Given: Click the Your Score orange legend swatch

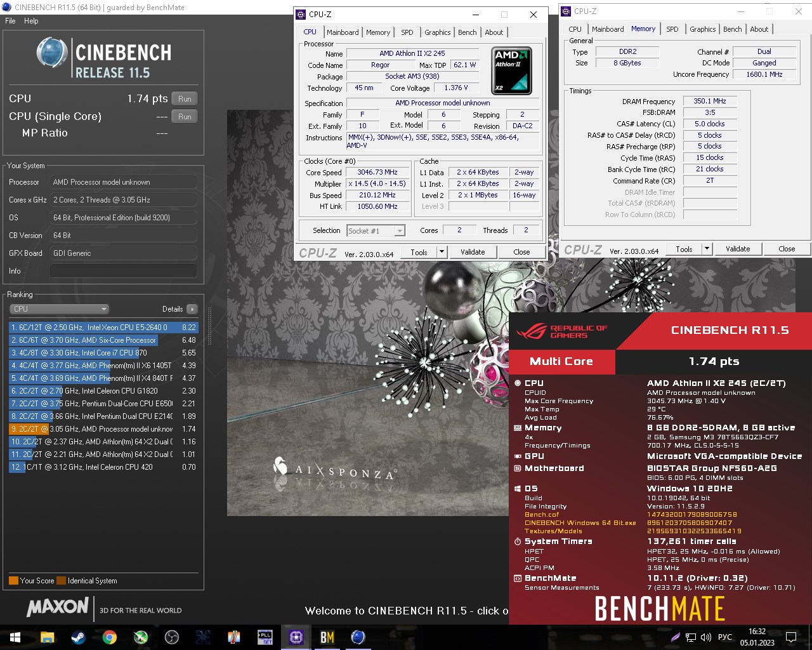Looking at the screenshot, I should pos(13,580).
